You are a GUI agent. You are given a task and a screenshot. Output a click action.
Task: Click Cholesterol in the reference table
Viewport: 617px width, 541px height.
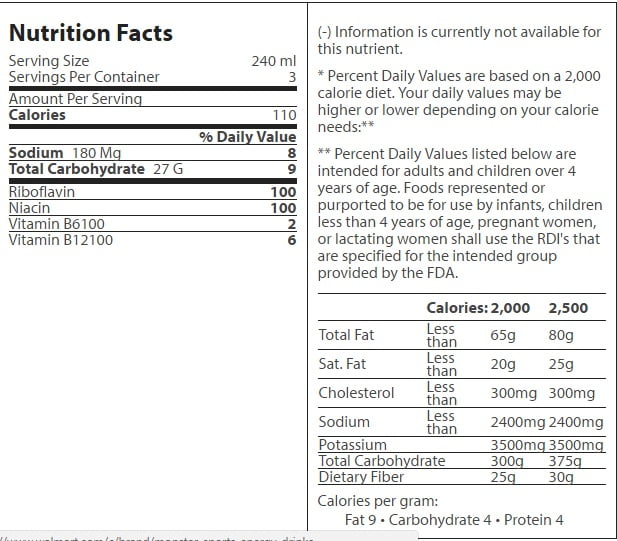point(356,393)
